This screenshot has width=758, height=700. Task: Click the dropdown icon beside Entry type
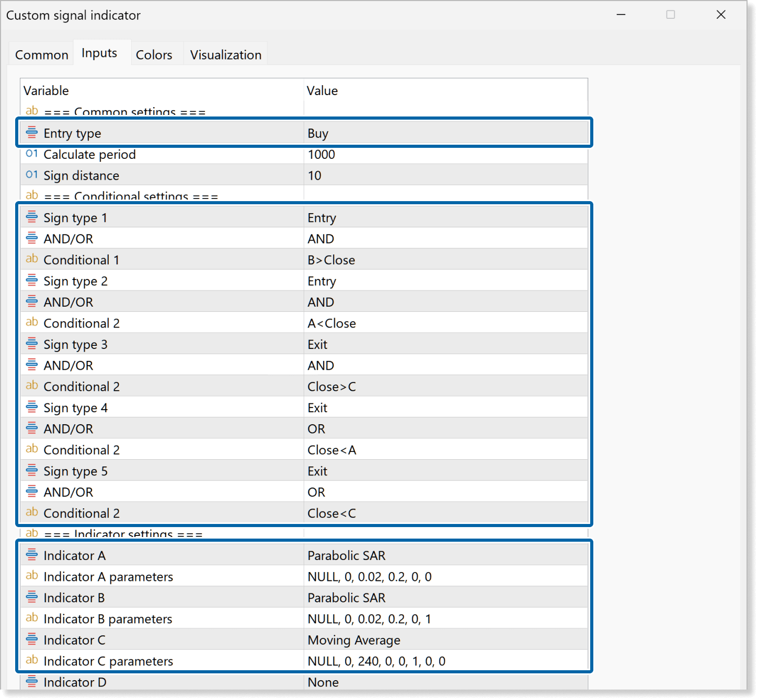coord(31,132)
